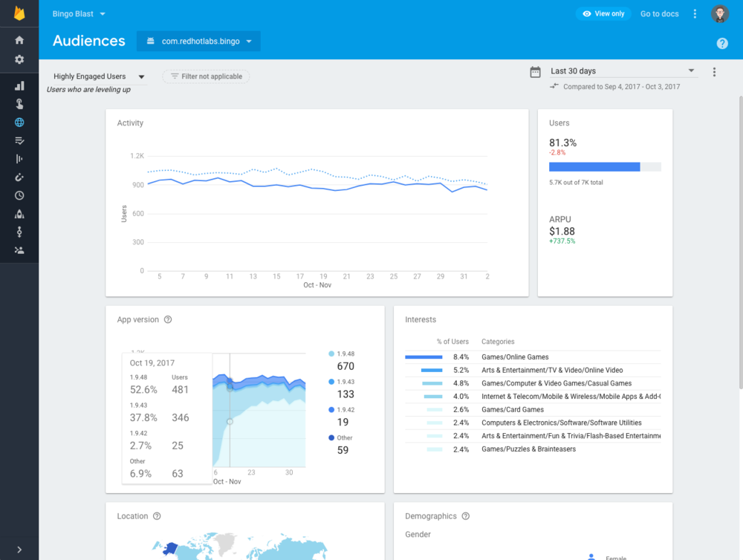The height and width of the screenshot is (560, 743).
Task: Open the Bingo Blast project dropdown
Action: (x=80, y=14)
